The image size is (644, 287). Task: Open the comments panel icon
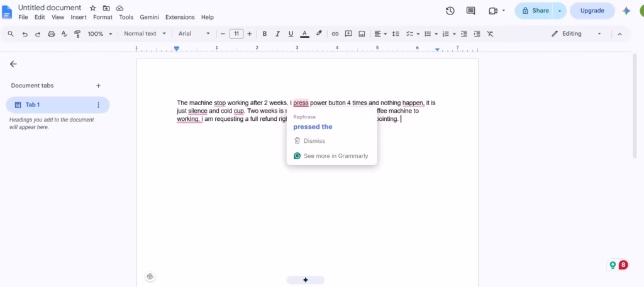(x=470, y=11)
